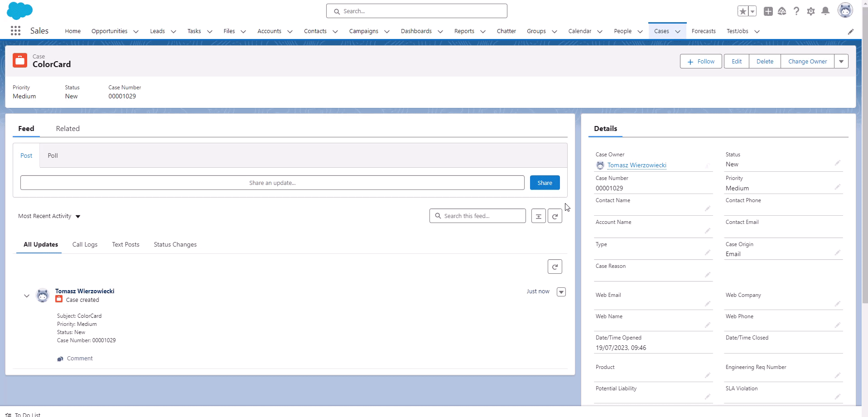This screenshot has height=417, width=868.
Task: Open the Global Actions plus icon
Action: pyautogui.click(x=768, y=11)
